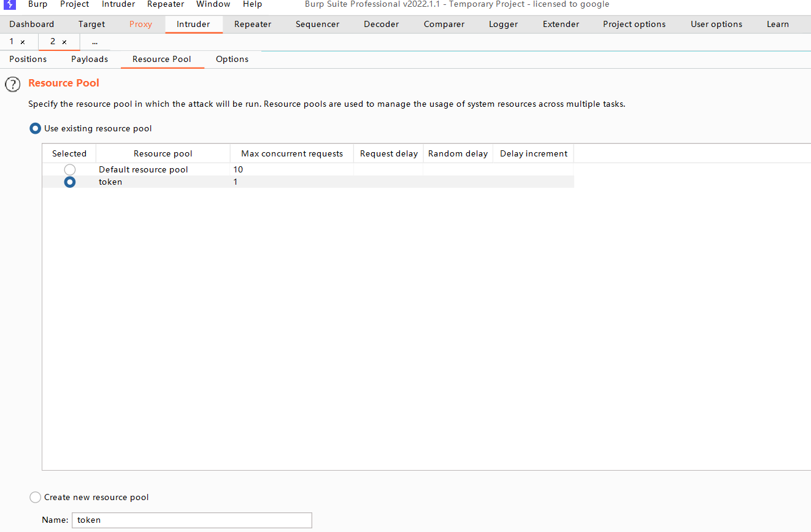Viewport: 811px width, 532px height.
Task: Switch to the Sequencer tab
Action: click(x=317, y=24)
